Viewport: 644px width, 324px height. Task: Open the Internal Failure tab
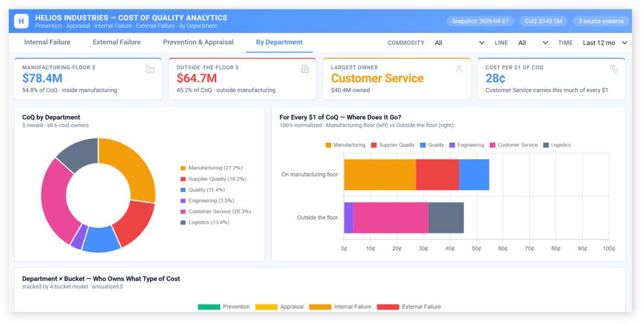tap(47, 42)
